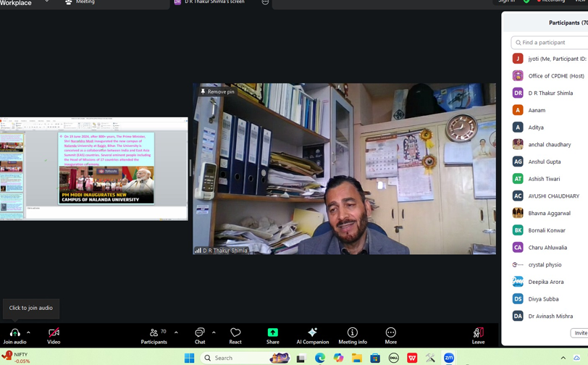Expand the Participants options caret
588x365 pixels.
point(176,332)
